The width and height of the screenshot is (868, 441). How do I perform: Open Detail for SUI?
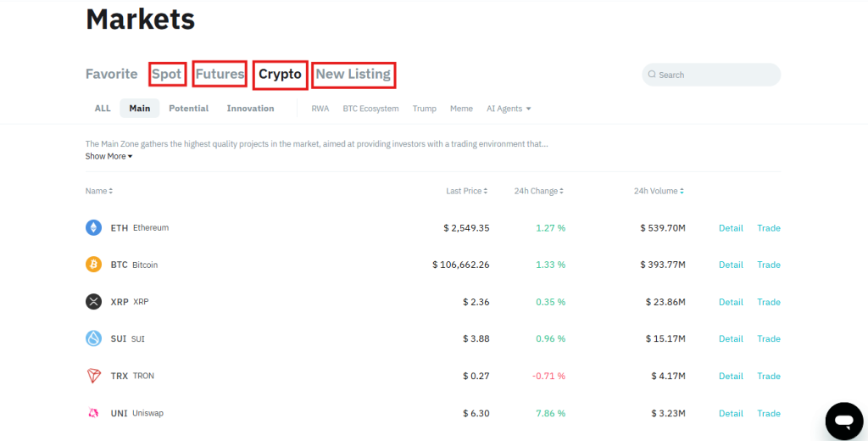[731, 338]
